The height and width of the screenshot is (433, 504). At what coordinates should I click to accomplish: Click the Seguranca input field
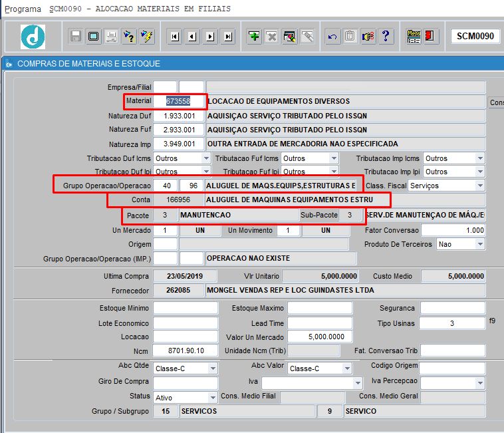[453, 308]
